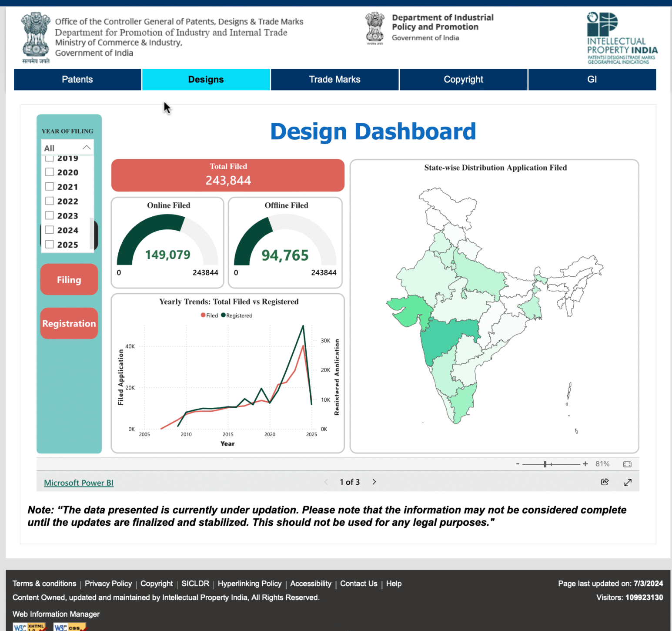Screen dimensions: 672x631
Task: Open the Accessibility link
Action: point(311,584)
